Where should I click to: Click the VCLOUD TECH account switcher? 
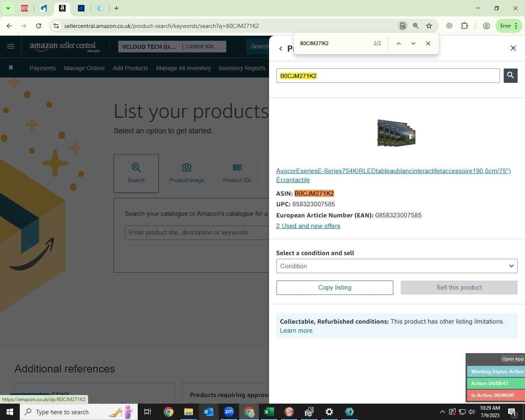[x=149, y=47]
